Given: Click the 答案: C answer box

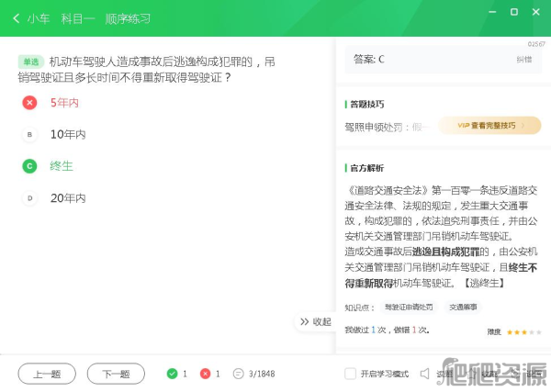Looking at the screenshot, I should point(444,60).
